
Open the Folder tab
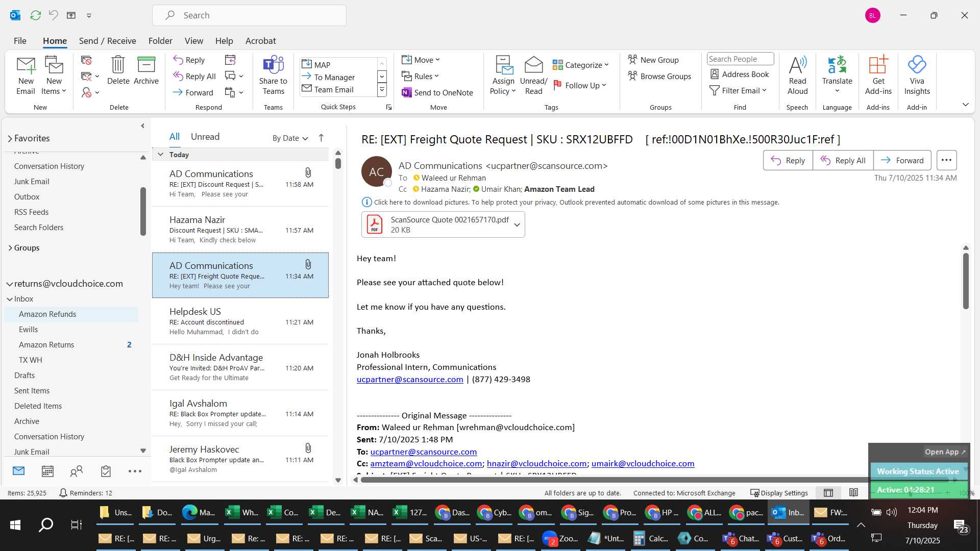pos(160,41)
